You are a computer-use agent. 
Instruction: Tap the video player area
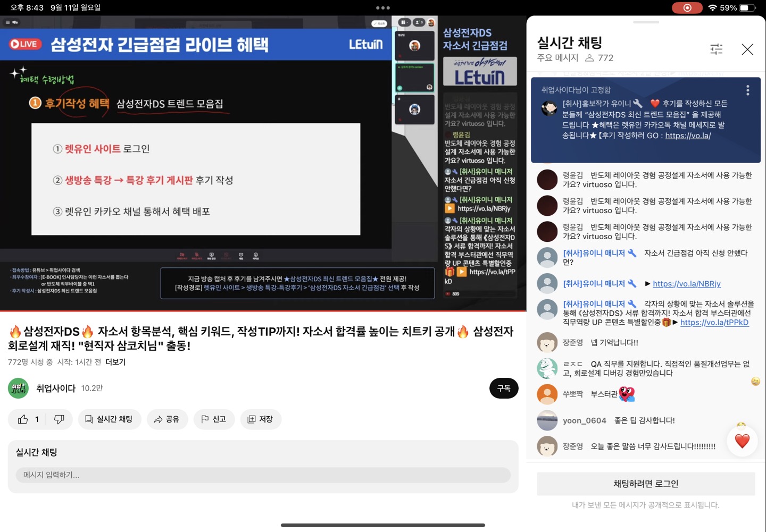pyautogui.click(x=263, y=163)
